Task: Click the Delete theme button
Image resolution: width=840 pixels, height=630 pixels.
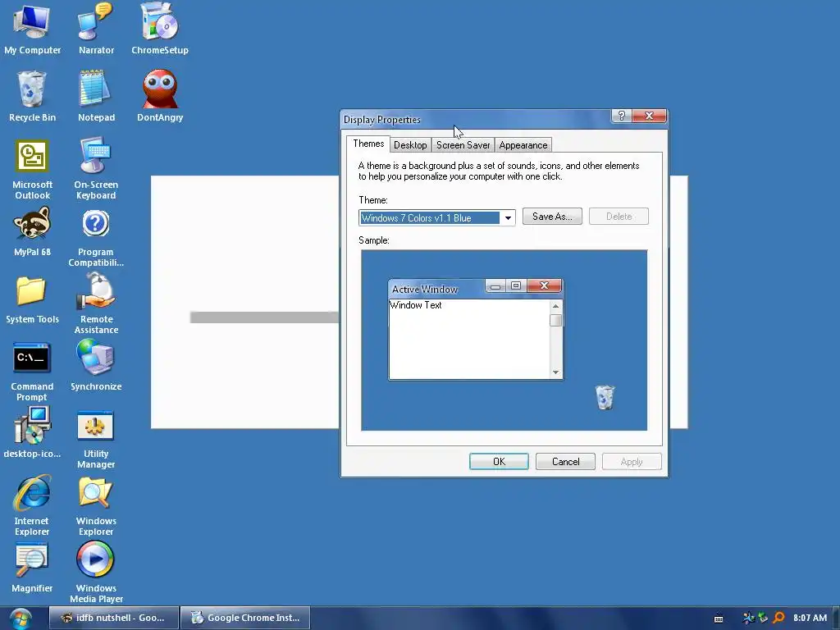Action: 619,217
